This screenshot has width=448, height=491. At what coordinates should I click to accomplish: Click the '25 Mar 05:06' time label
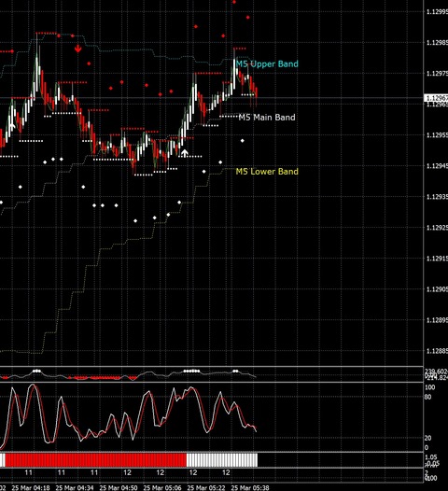162,488
